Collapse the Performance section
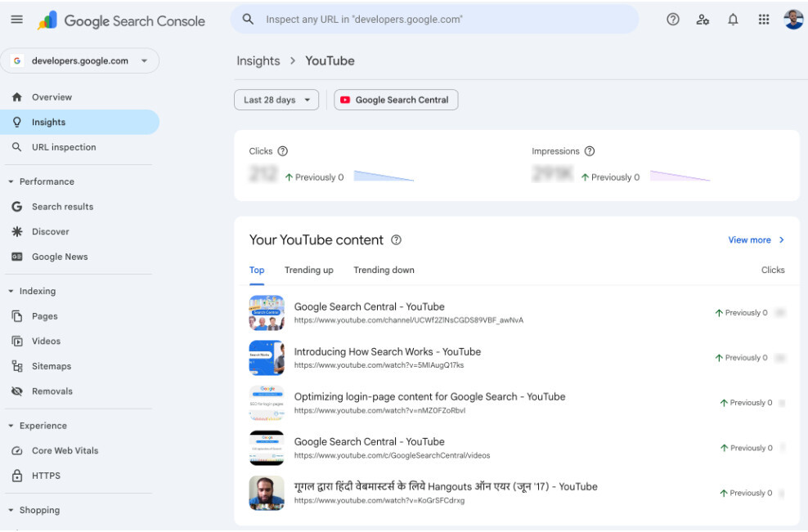 11,181
